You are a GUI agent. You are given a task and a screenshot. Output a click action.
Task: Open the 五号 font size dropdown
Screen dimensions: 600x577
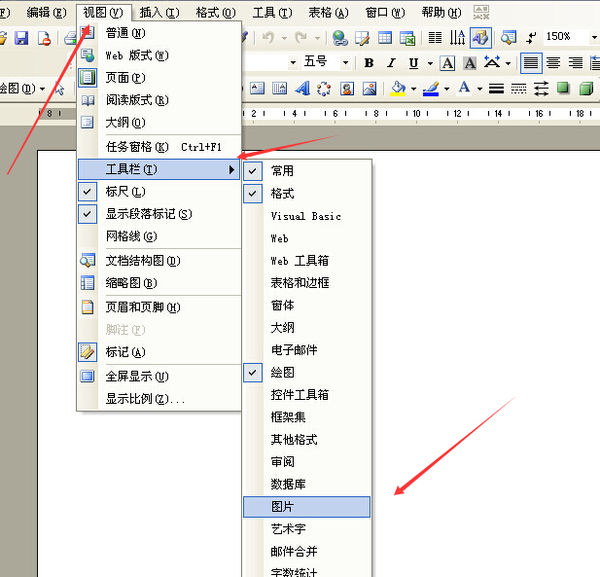click(x=345, y=62)
